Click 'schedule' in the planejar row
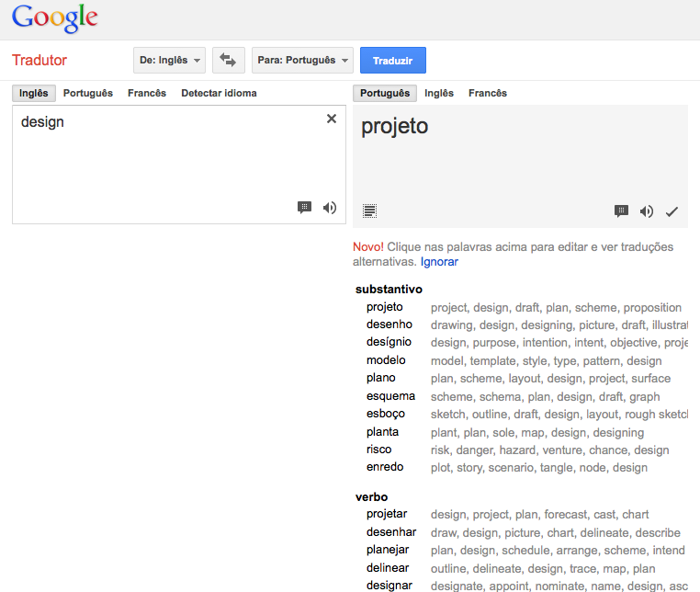Image resolution: width=700 pixels, height=592 pixels. 525,551
